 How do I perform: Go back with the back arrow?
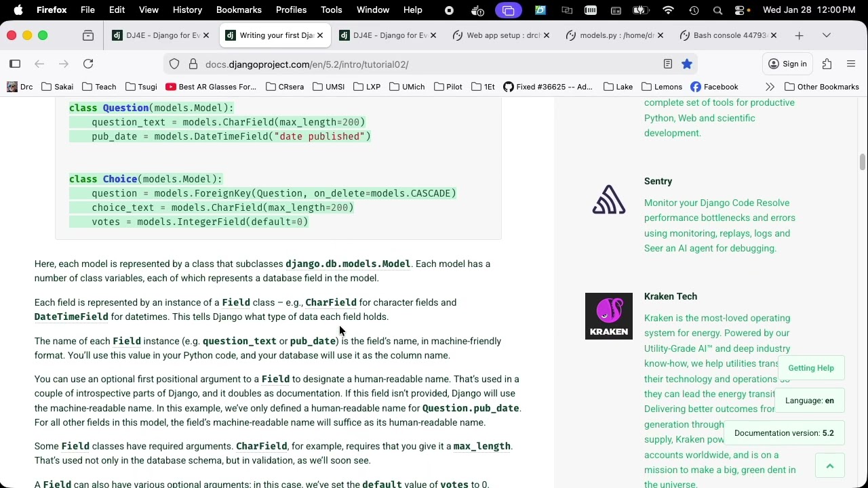[x=39, y=64]
